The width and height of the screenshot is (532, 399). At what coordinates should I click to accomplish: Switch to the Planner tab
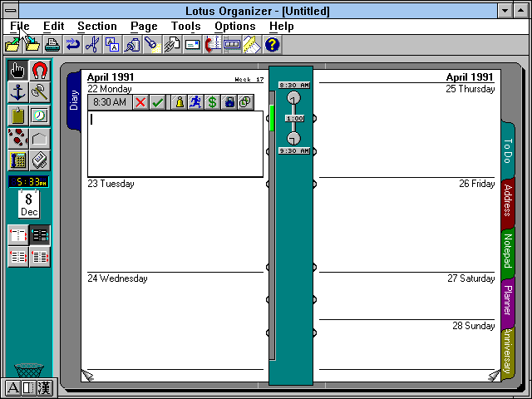point(508,301)
